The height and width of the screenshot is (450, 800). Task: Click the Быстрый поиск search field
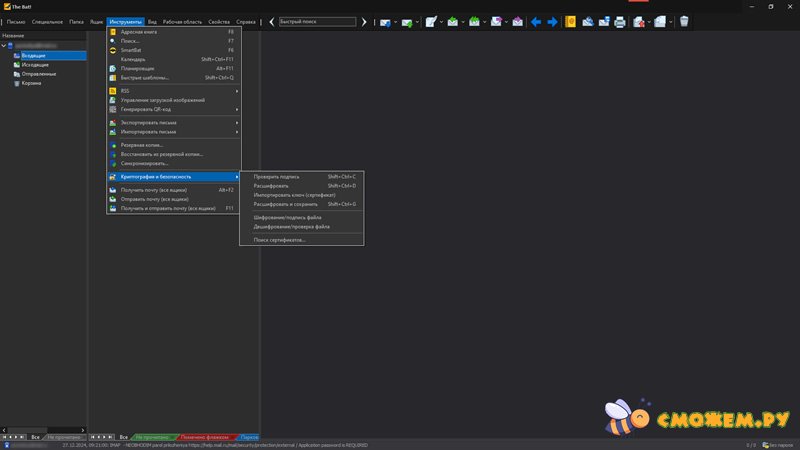[x=316, y=21]
